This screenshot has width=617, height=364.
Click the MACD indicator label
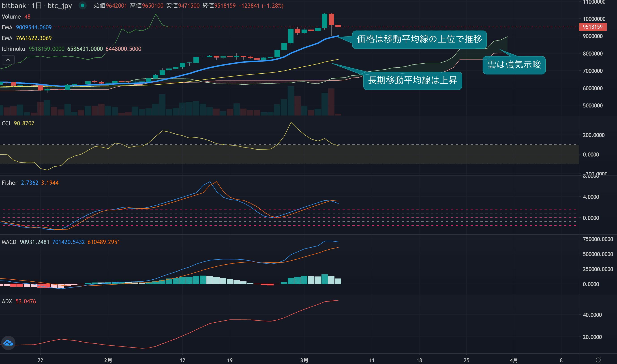click(9, 242)
